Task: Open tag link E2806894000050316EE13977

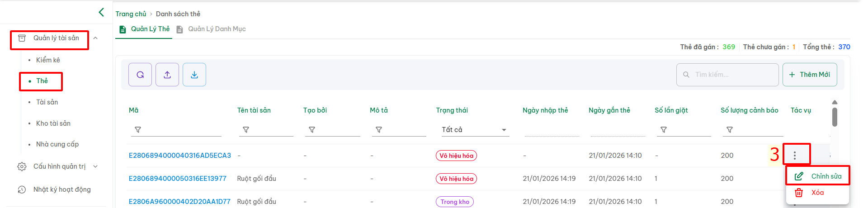Action: coord(178,179)
